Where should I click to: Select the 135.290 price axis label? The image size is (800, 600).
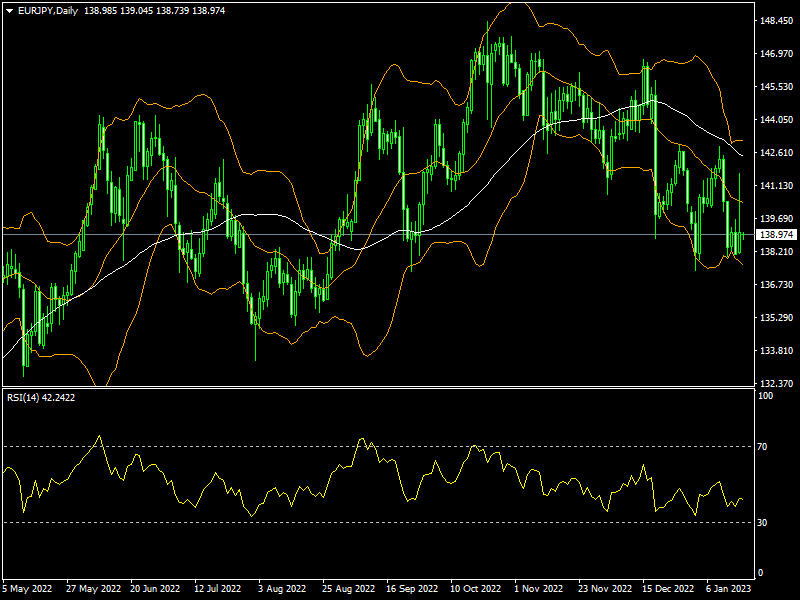click(777, 317)
